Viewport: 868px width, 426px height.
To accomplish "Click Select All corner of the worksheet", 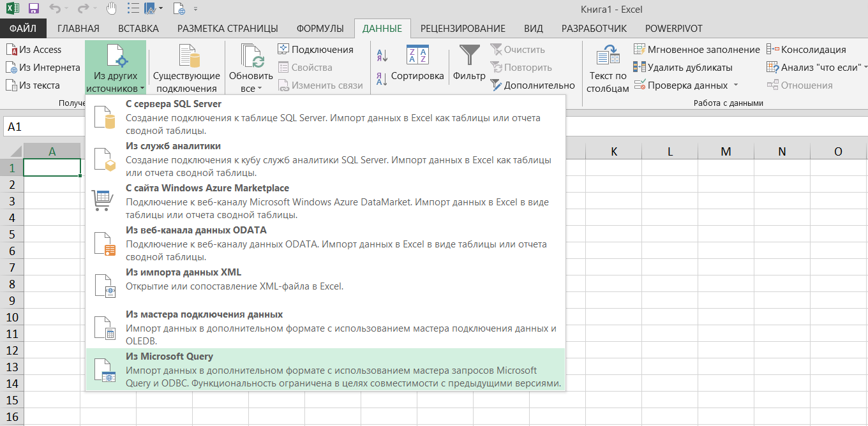I will (11, 151).
